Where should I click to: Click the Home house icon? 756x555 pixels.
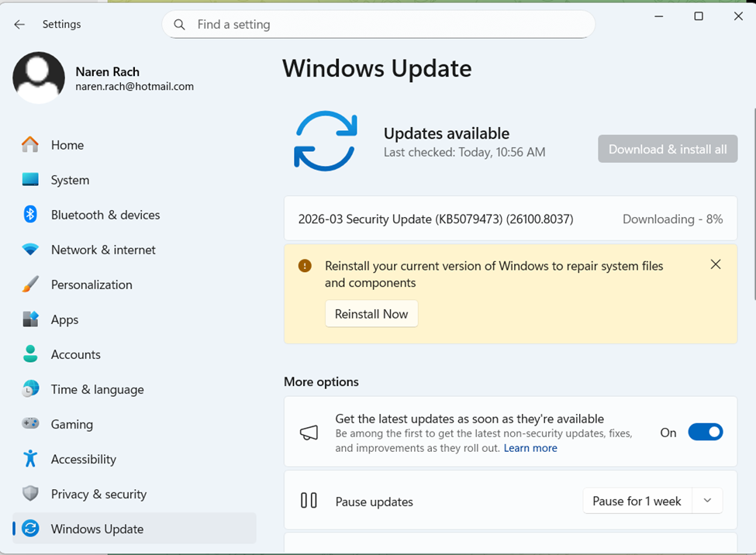[x=30, y=145]
